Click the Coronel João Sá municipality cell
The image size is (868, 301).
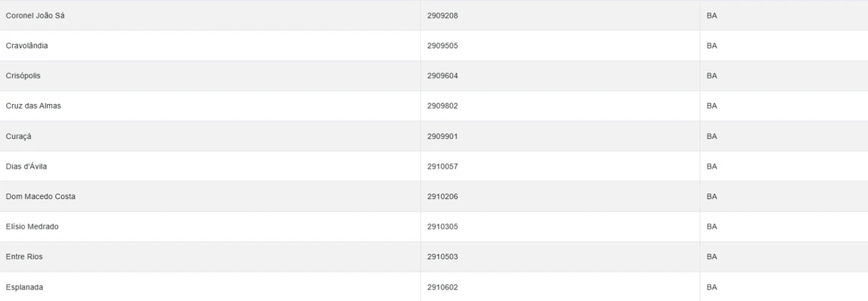(35, 15)
